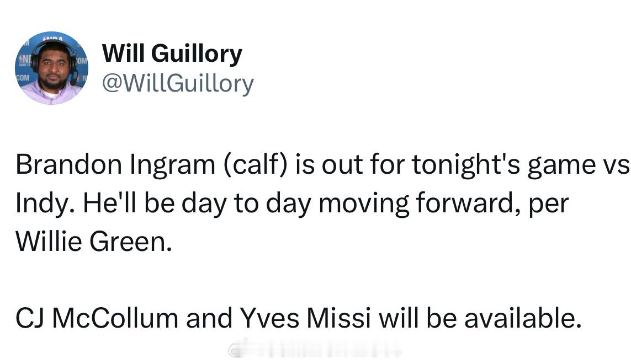
Task: Click the blurred watermark below the tweet
Action: (x=315, y=349)
